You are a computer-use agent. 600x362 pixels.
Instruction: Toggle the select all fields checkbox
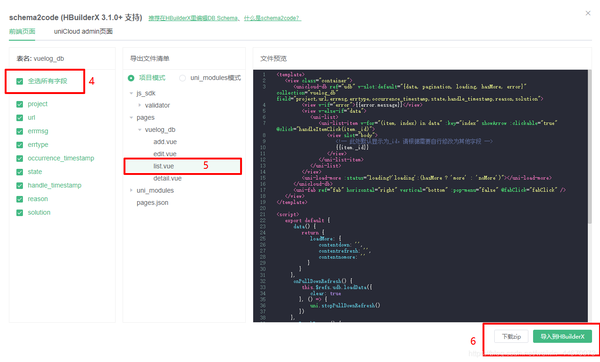(x=20, y=81)
